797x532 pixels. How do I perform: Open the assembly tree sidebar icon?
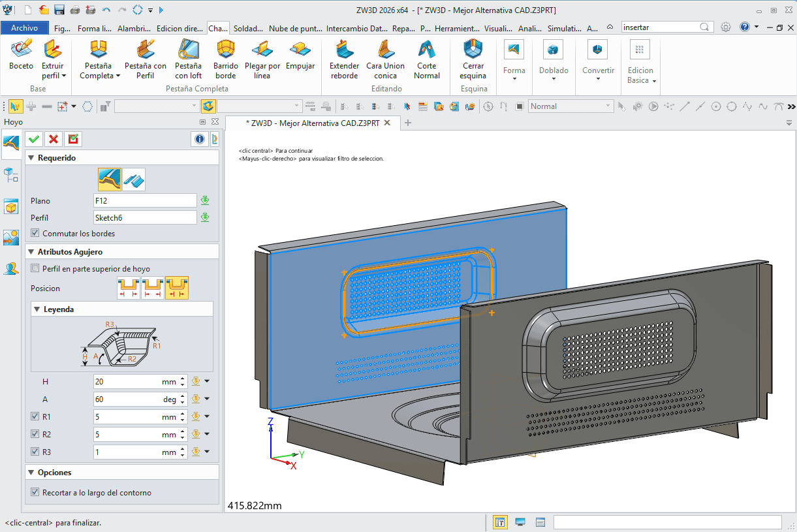[11, 174]
